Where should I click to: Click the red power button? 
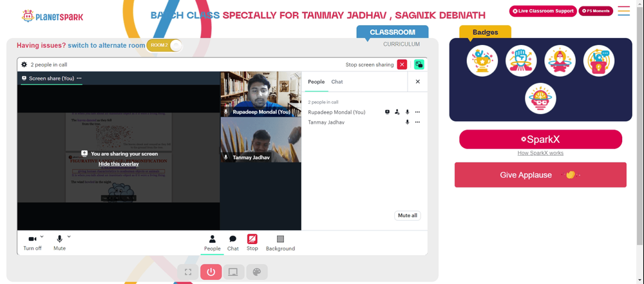[211, 272]
